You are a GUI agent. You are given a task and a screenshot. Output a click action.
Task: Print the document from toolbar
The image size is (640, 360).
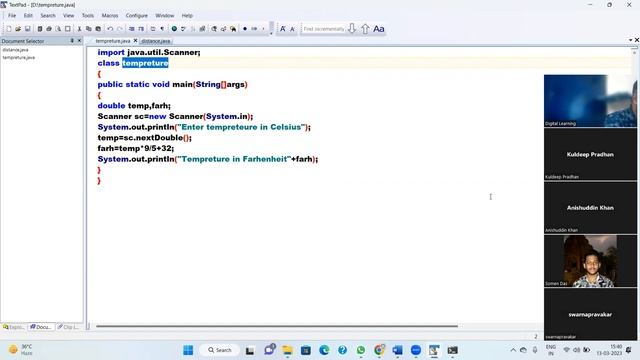pyautogui.click(x=49, y=29)
